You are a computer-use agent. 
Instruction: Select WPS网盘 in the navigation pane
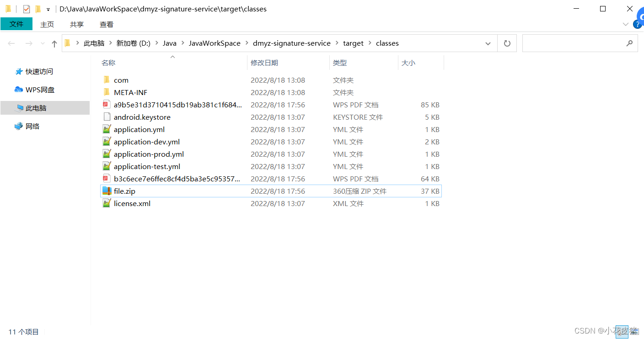coord(40,90)
